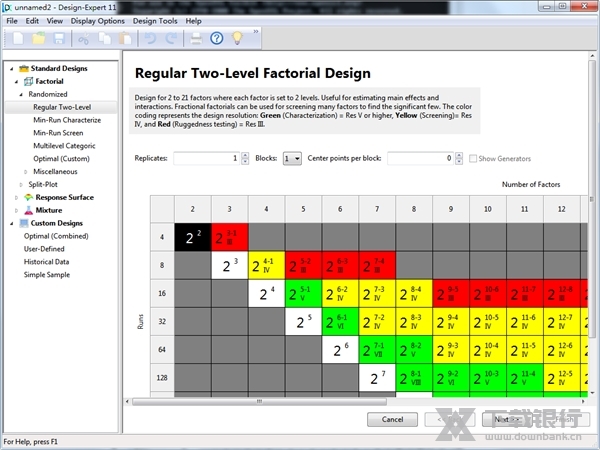The height and width of the screenshot is (450, 600).
Task: Open the Design Tools menu
Action: [x=155, y=21]
